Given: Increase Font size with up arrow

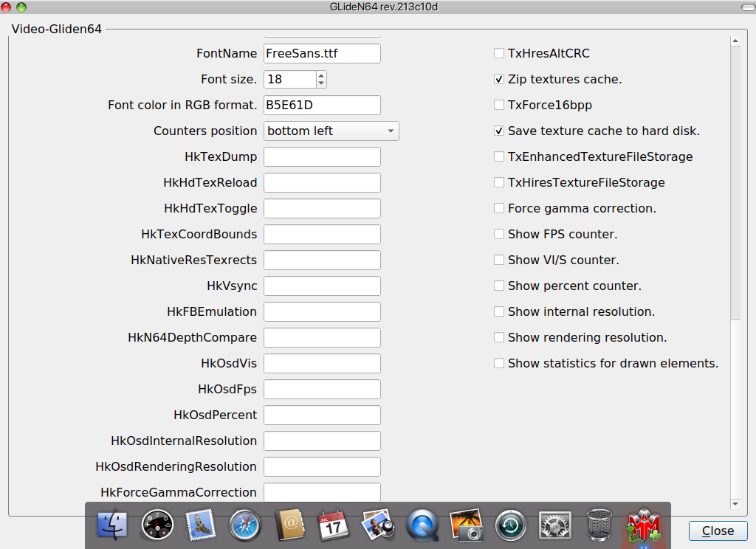Looking at the screenshot, I should coord(321,75).
